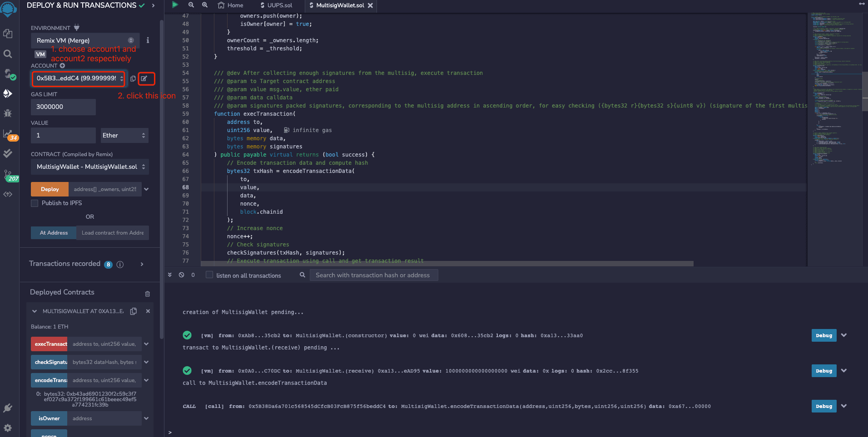Switch to the UUPS.sol tab

point(276,5)
